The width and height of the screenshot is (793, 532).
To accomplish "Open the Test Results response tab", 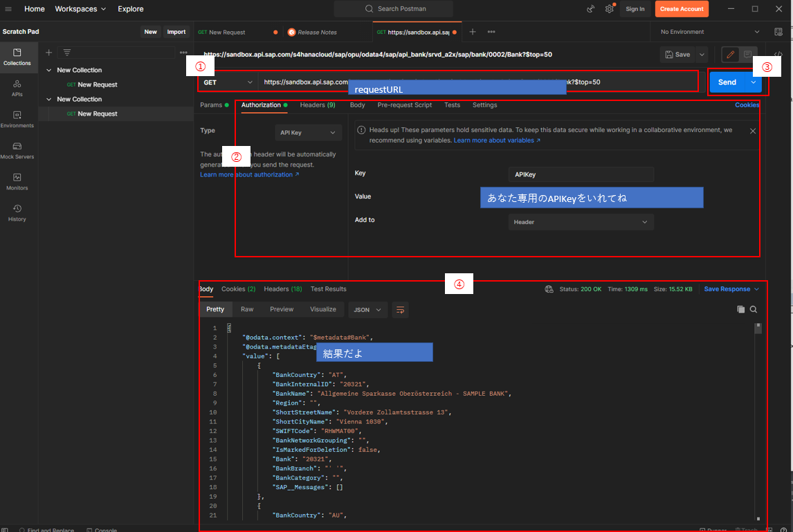I will tap(328, 289).
